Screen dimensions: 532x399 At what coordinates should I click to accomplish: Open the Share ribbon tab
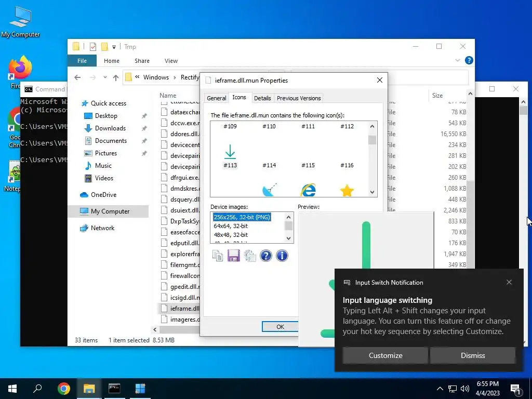click(x=142, y=61)
